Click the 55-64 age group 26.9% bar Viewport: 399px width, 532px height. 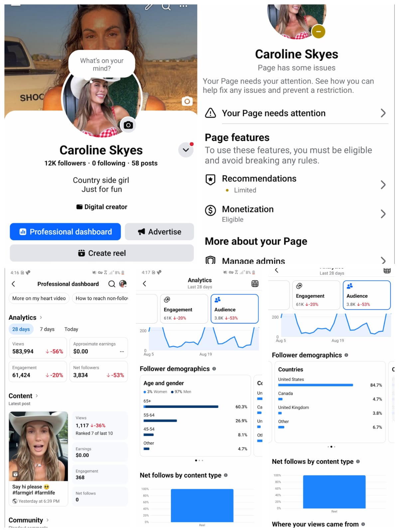coord(160,421)
